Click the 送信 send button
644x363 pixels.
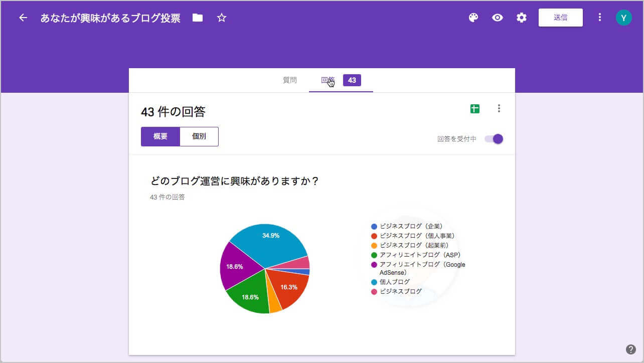(x=561, y=18)
